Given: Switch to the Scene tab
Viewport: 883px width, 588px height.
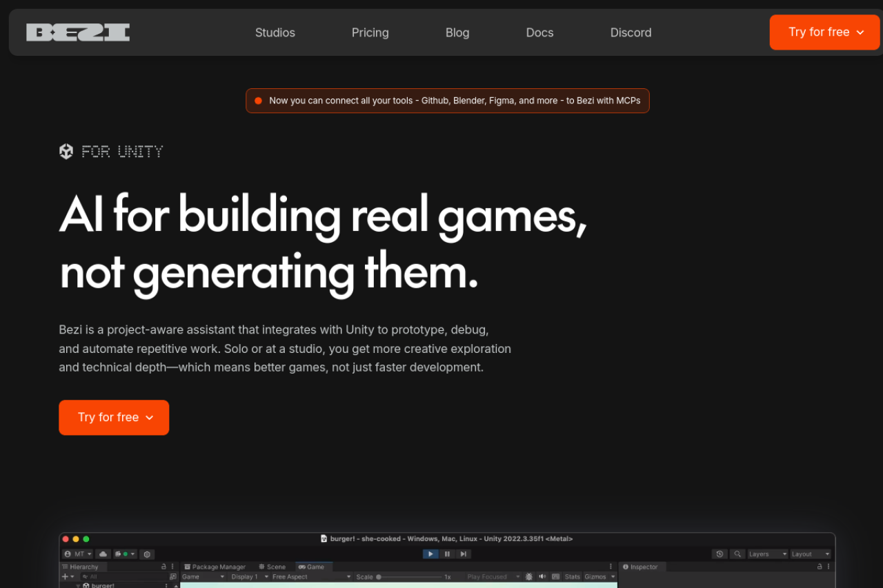Looking at the screenshot, I should pos(272,567).
